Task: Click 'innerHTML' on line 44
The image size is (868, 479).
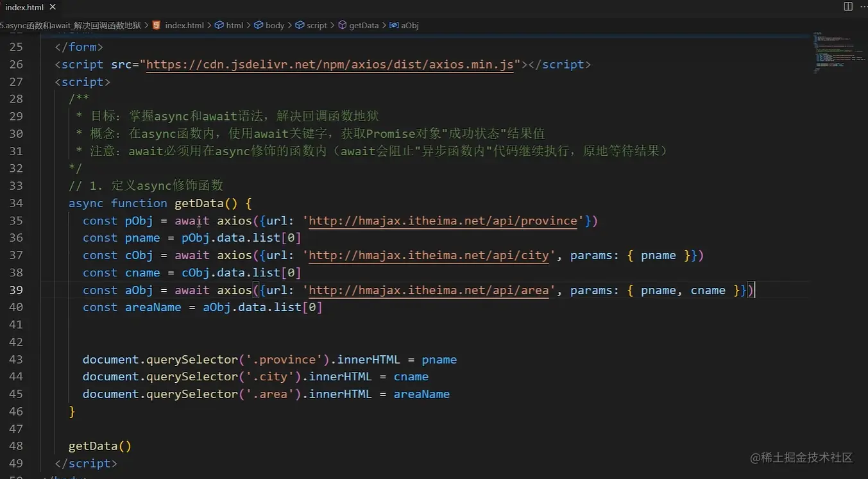Action: click(x=340, y=376)
